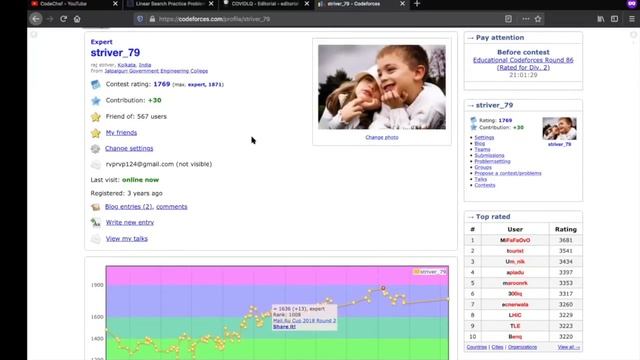This screenshot has width=640, height=360.
Task: Open the top-ranked user's profile
Action: [x=515, y=240]
